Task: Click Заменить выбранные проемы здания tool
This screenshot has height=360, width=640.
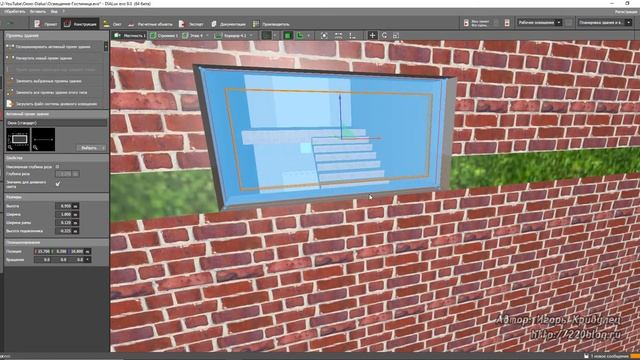Action: coord(54,81)
